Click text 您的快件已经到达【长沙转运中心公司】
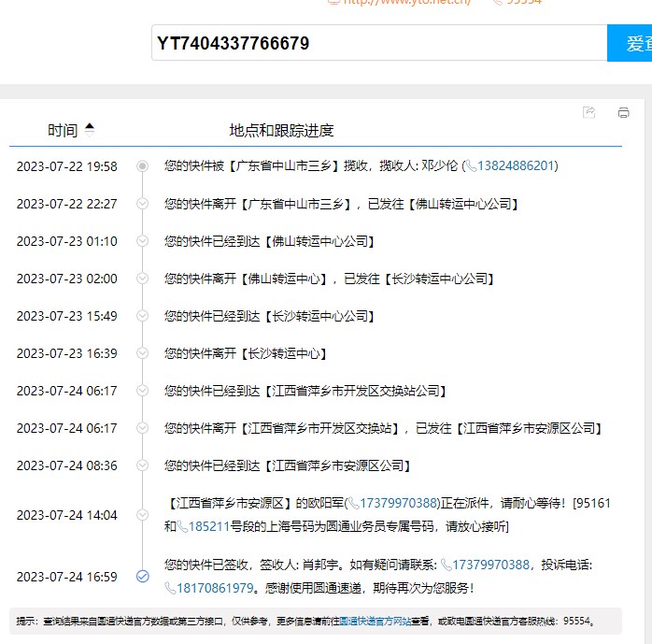This screenshot has width=652, height=644. pos(270,316)
